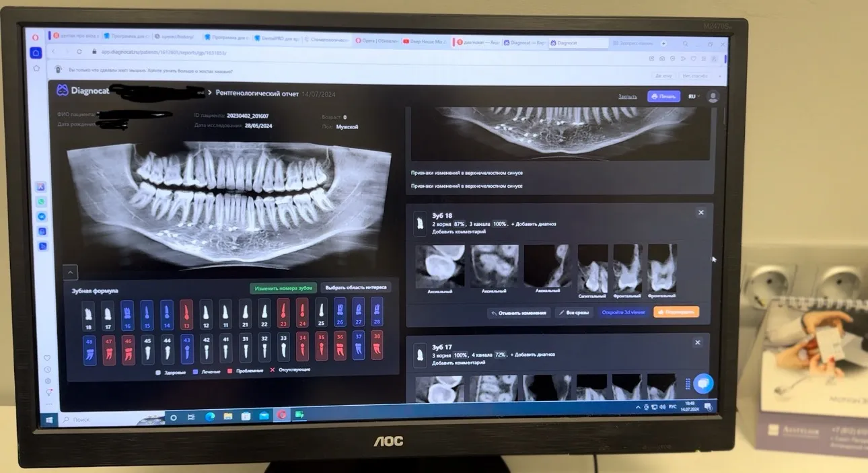Click blue tooth 48 in the dental chart
Image resolution: width=868 pixels, height=473 pixels.
[89, 347]
